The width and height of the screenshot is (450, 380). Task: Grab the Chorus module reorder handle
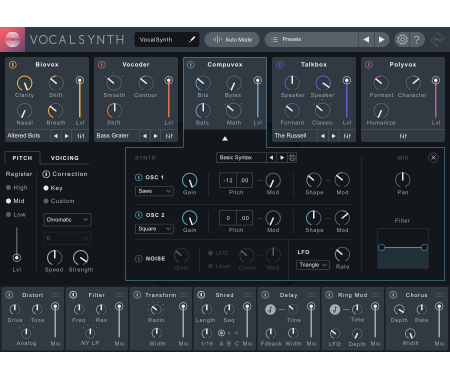(440, 295)
